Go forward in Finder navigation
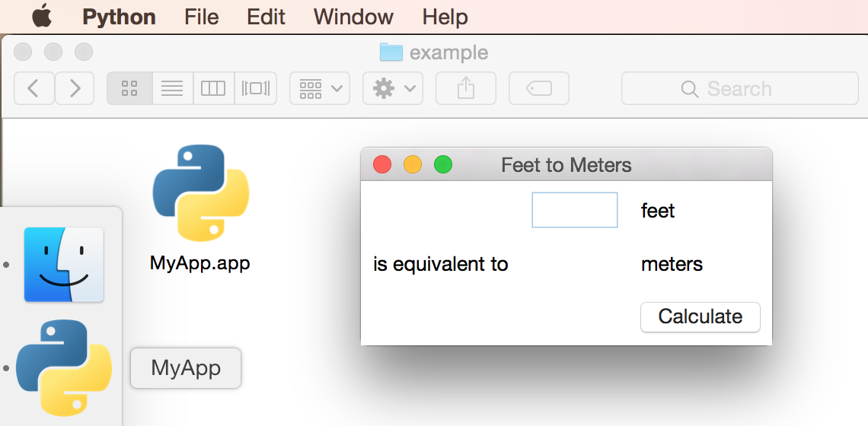This screenshot has width=868, height=426. click(75, 88)
